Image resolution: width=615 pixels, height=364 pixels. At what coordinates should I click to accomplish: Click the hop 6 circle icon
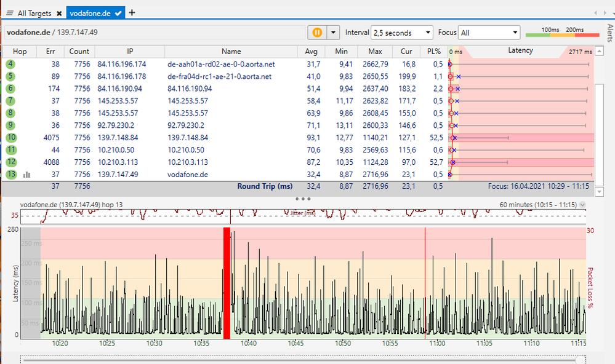[x=11, y=89]
